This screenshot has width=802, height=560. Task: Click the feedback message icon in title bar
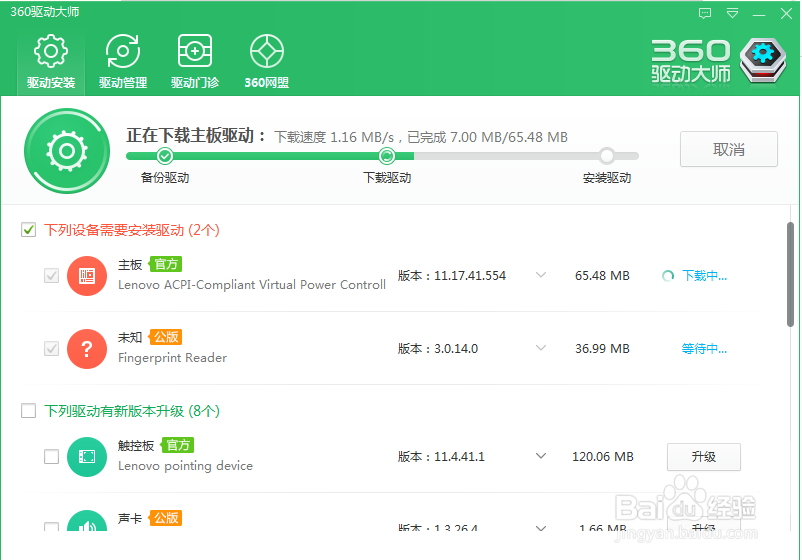pyautogui.click(x=705, y=13)
